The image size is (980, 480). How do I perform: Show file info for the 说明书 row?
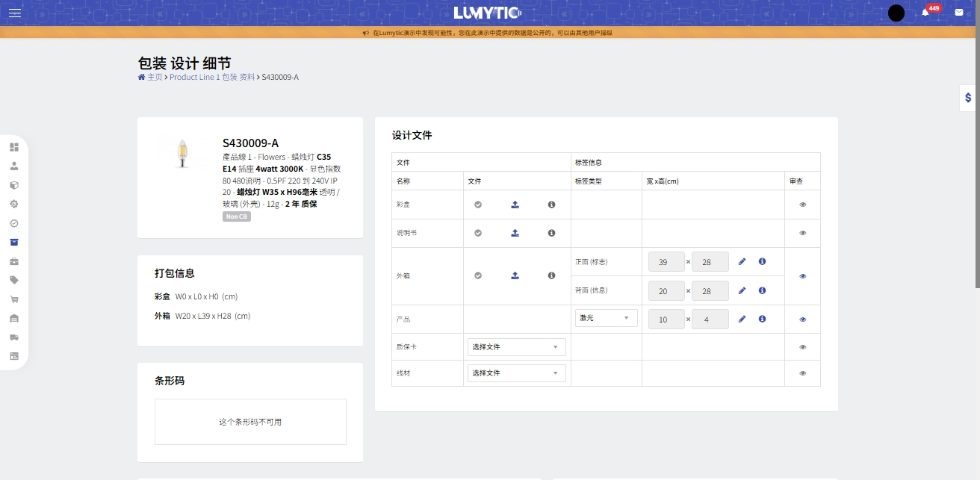(551, 233)
